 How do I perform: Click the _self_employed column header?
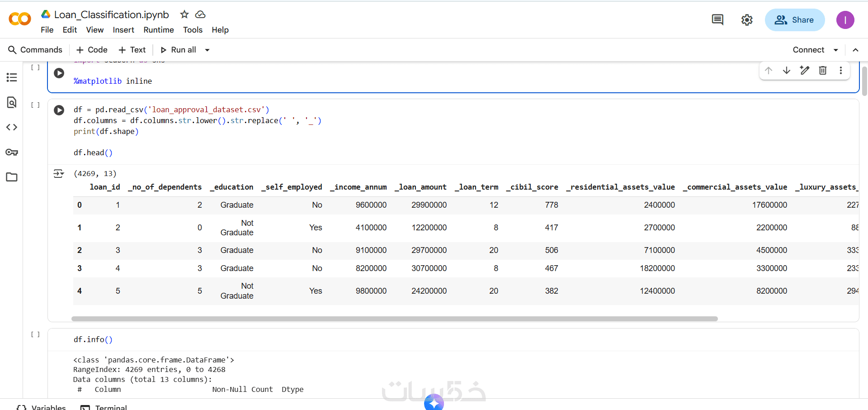point(292,187)
